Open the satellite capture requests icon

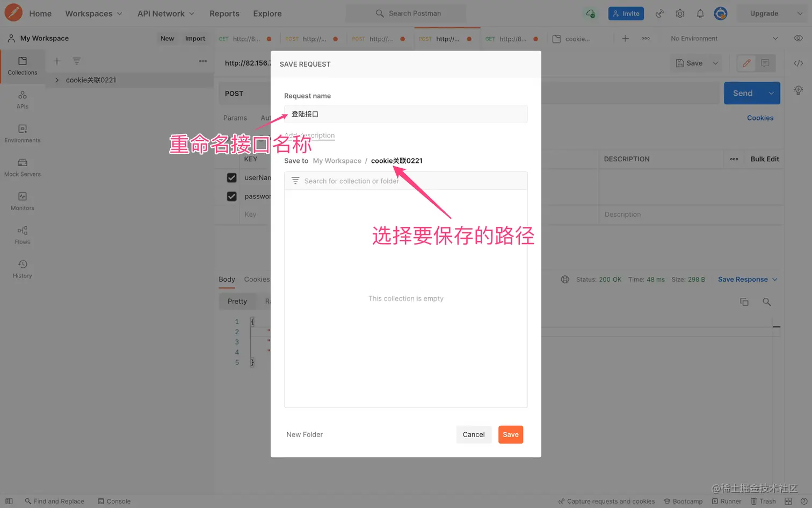pos(659,13)
